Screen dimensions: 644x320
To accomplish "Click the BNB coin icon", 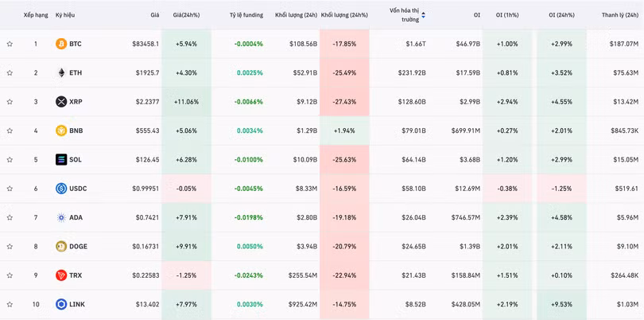I will click(61, 131).
